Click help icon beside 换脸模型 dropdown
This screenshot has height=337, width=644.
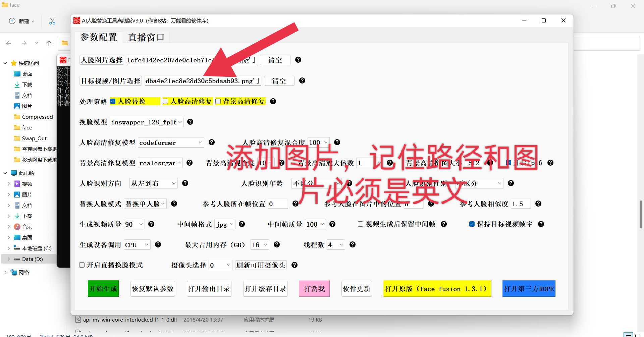[190, 122]
